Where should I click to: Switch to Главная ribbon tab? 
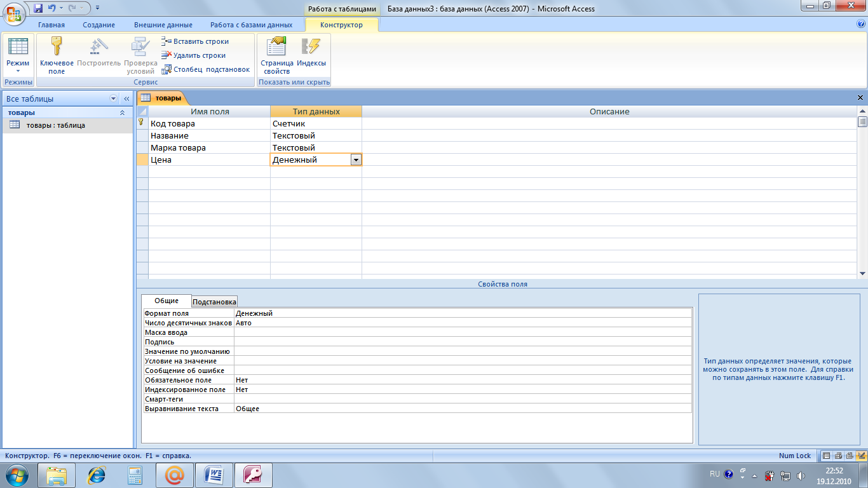coord(51,25)
